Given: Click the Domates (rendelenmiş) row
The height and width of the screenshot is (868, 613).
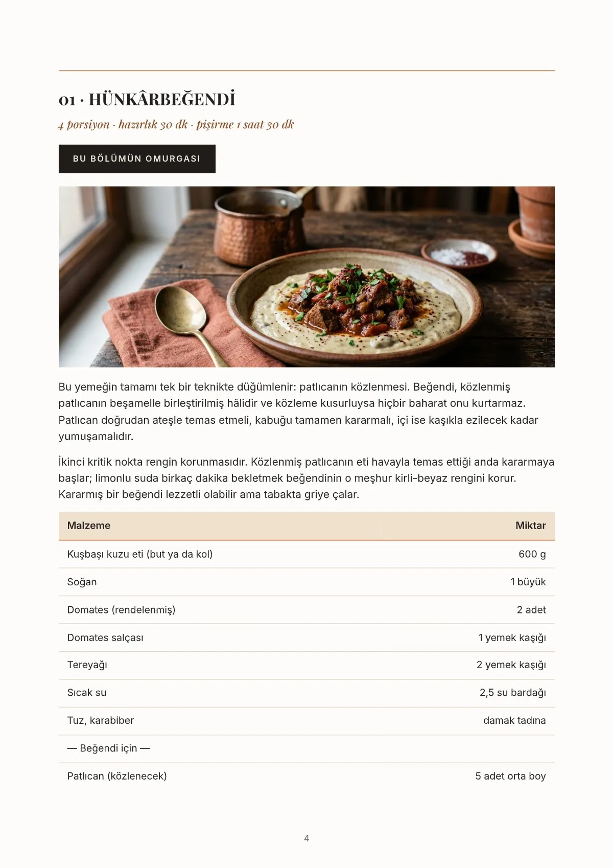Looking at the screenshot, I should (x=306, y=610).
